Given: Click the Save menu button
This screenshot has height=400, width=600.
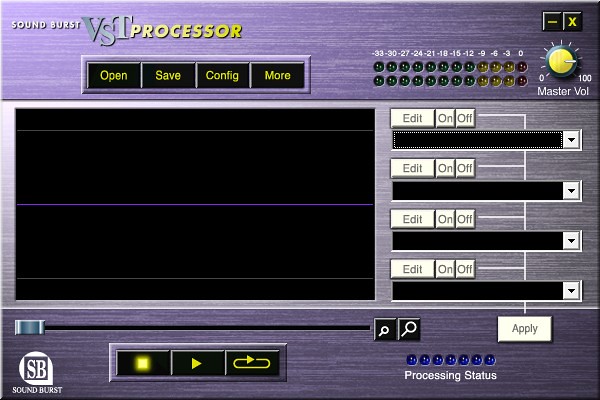Looking at the screenshot, I should coord(168,75).
